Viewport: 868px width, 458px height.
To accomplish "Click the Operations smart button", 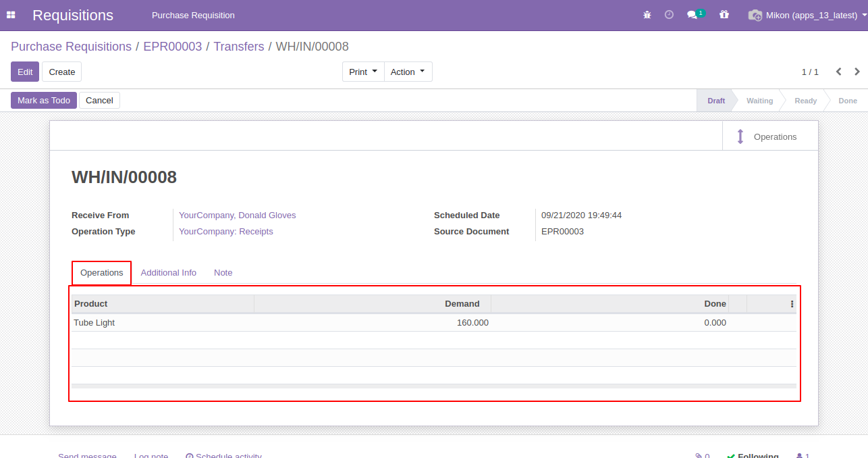I will click(770, 136).
